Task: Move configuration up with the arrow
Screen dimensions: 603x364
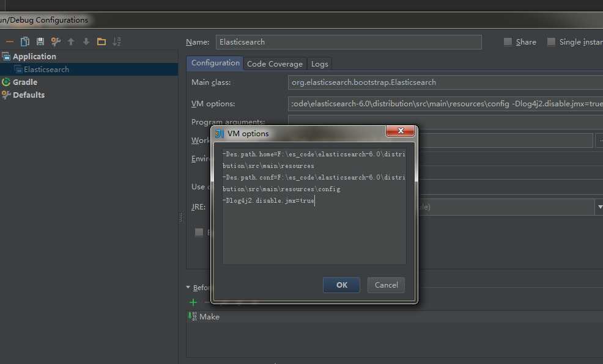Action: (x=71, y=42)
